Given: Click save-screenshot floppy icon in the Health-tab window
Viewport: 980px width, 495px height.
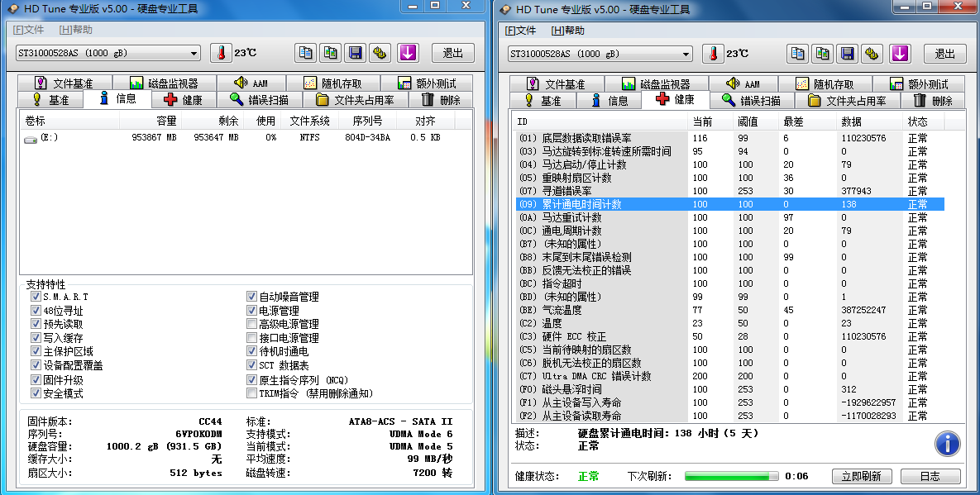Looking at the screenshot, I should pos(847,54).
